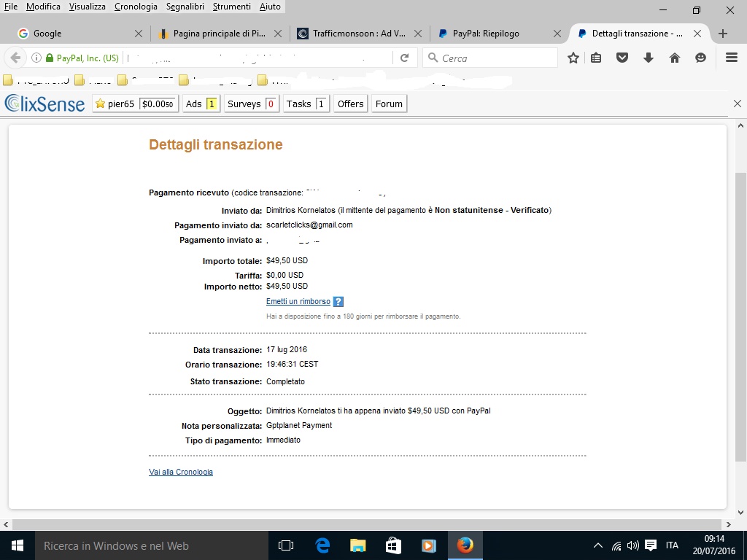Open volume speaker tray icon

pos(633,545)
